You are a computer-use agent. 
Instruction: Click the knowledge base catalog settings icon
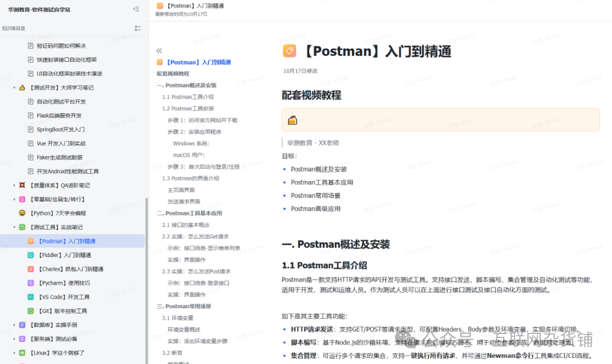(137, 28)
